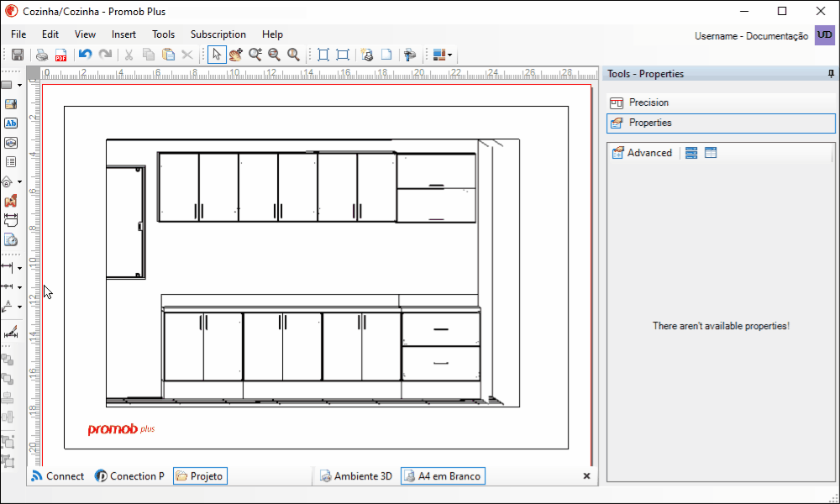Screen dimensions: 840x504
Task: Click the red M figure icon in sidebar
Action: click(x=11, y=201)
